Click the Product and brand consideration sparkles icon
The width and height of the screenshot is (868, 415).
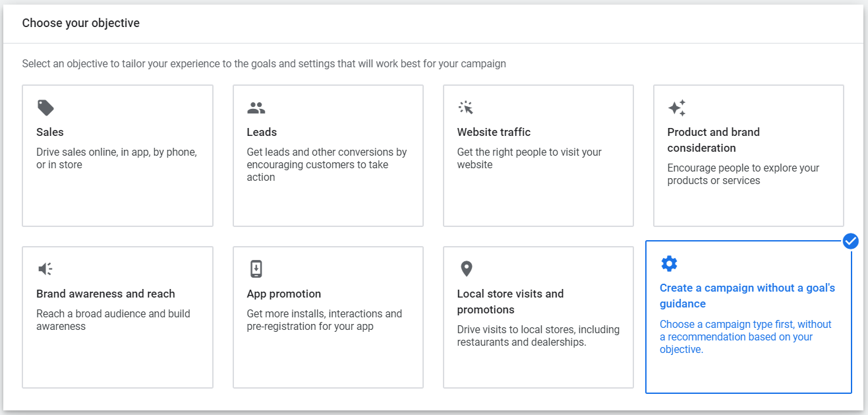pos(677,107)
